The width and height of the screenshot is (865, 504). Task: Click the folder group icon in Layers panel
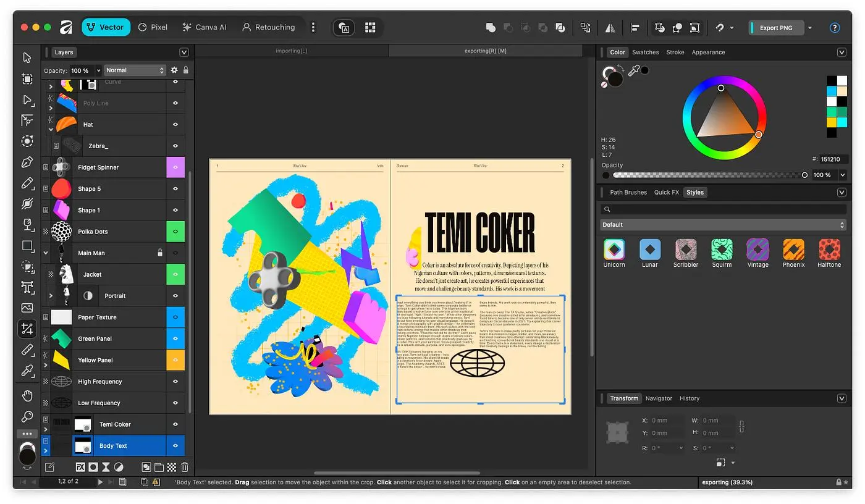[159, 467]
